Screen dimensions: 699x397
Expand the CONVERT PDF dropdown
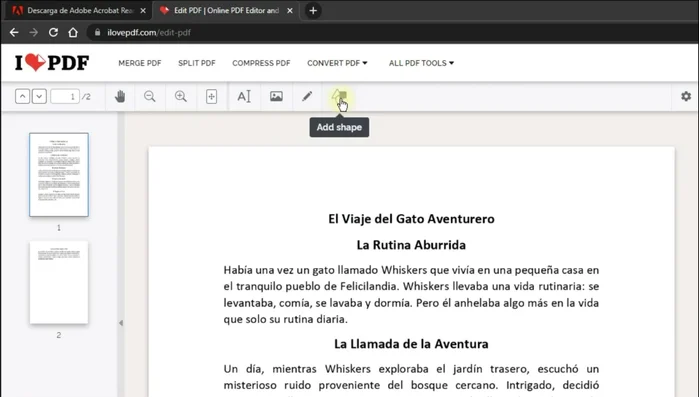tap(337, 63)
